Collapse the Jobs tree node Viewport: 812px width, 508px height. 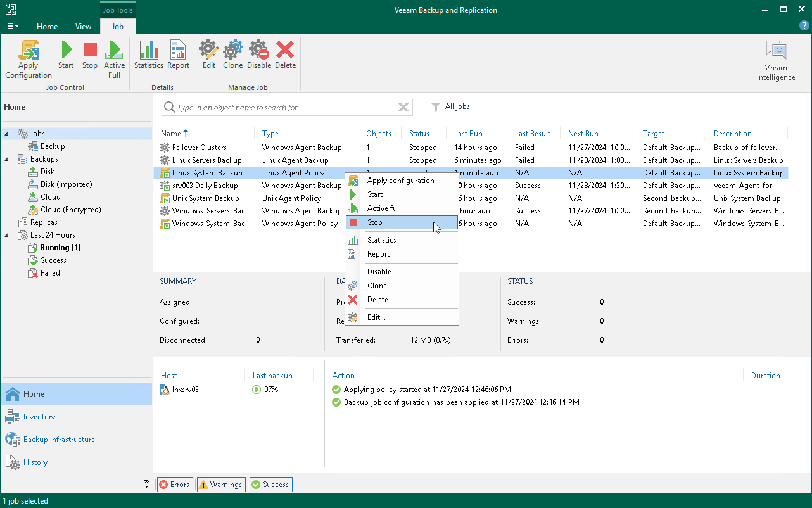(x=7, y=134)
